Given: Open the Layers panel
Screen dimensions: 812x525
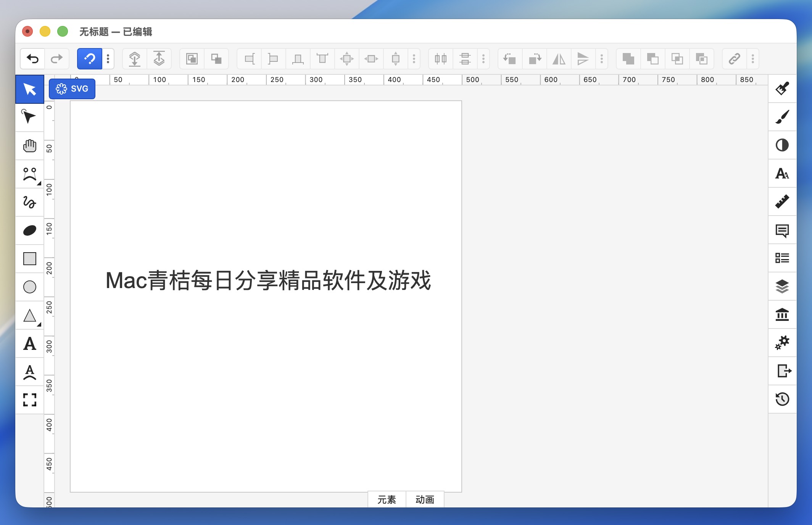Looking at the screenshot, I should 782,287.
